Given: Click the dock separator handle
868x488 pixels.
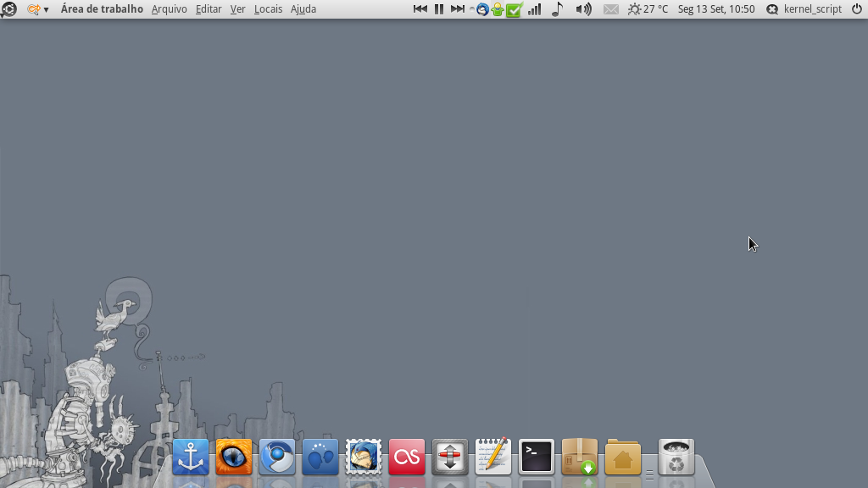Looking at the screenshot, I should click(x=649, y=474).
